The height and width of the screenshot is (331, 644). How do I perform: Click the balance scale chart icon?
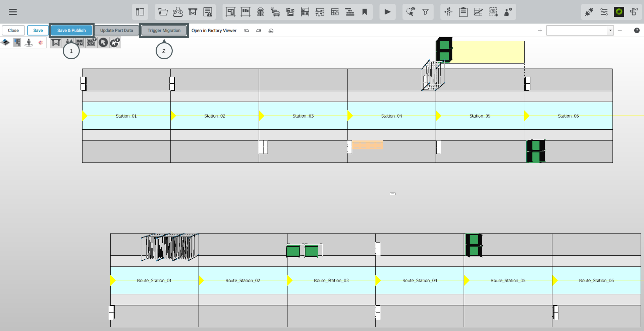click(x=320, y=12)
